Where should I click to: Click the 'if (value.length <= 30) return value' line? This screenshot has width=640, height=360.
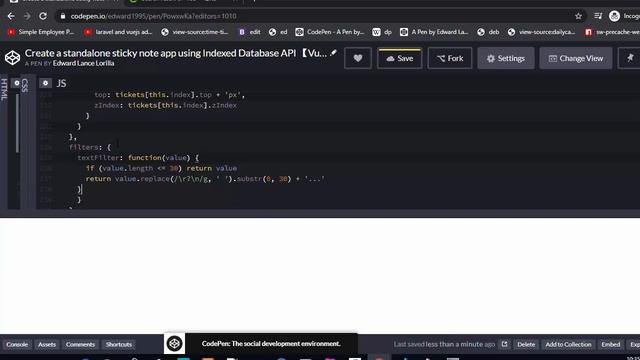point(161,168)
